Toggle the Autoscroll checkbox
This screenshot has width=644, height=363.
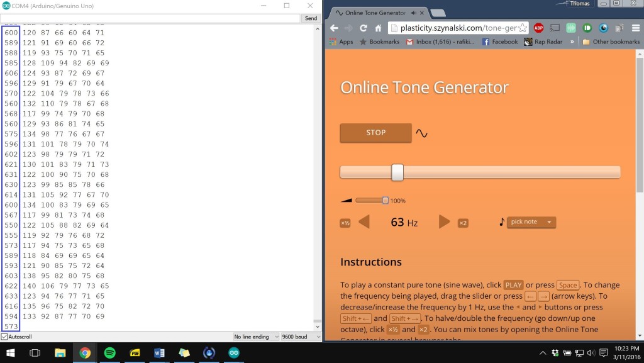(x=4, y=337)
